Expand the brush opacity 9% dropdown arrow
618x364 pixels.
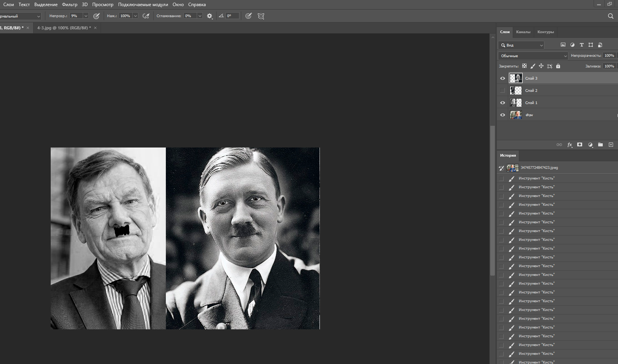click(x=86, y=16)
